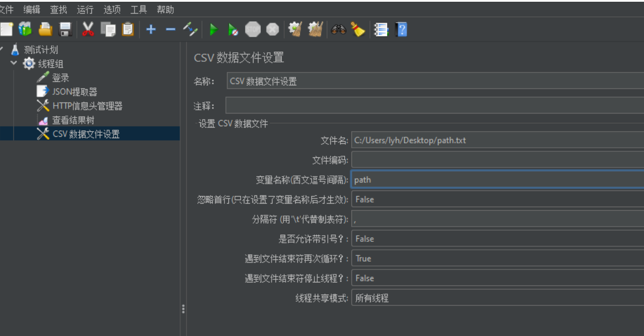Stop the test with the STOP sign icon
Image resolution: width=644 pixels, height=336 pixels.
[x=253, y=29]
